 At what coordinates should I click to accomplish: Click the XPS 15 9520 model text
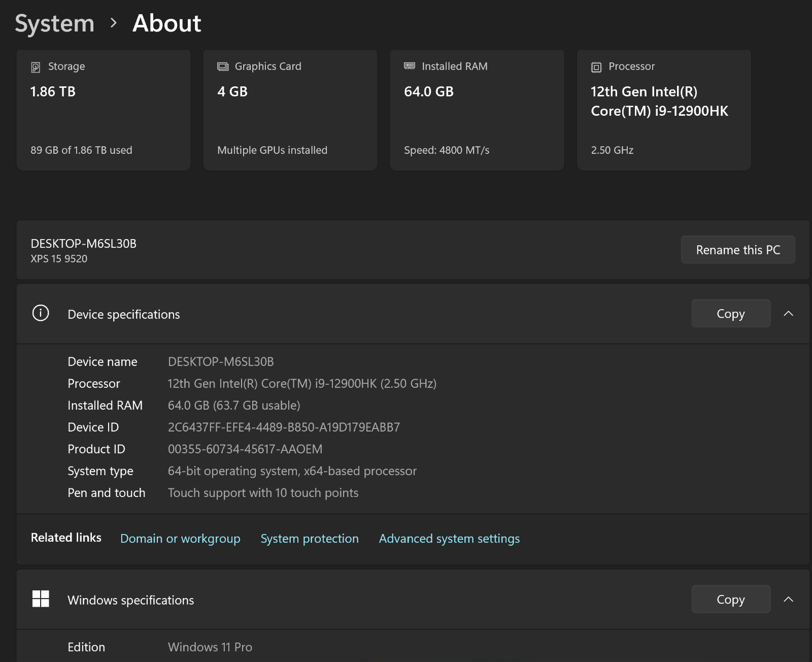pyautogui.click(x=59, y=258)
